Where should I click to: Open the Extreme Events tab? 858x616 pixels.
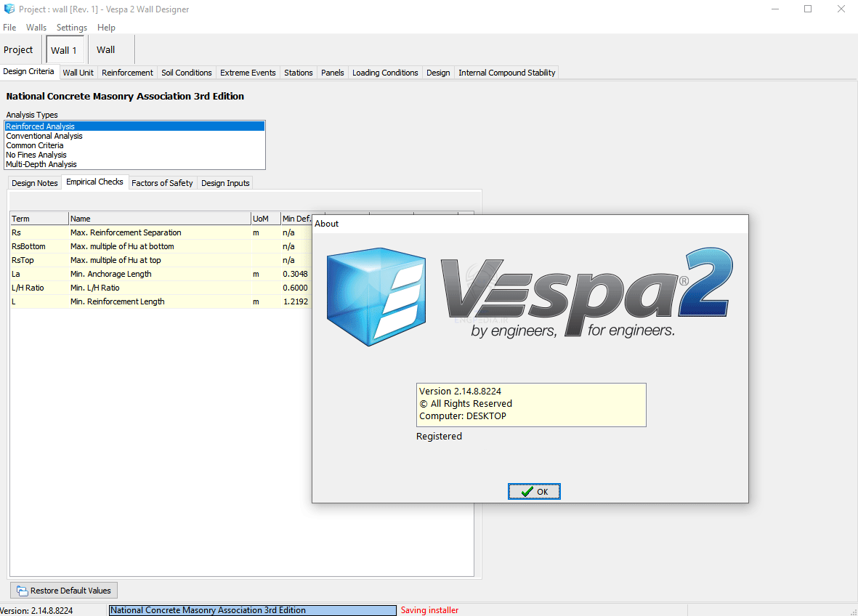(x=248, y=73)
